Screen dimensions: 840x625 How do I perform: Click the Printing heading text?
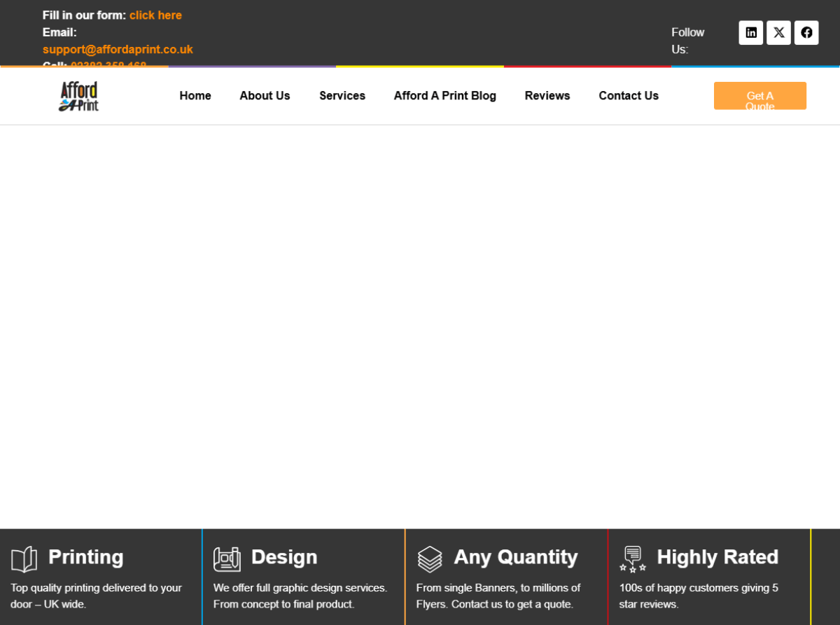86,557
